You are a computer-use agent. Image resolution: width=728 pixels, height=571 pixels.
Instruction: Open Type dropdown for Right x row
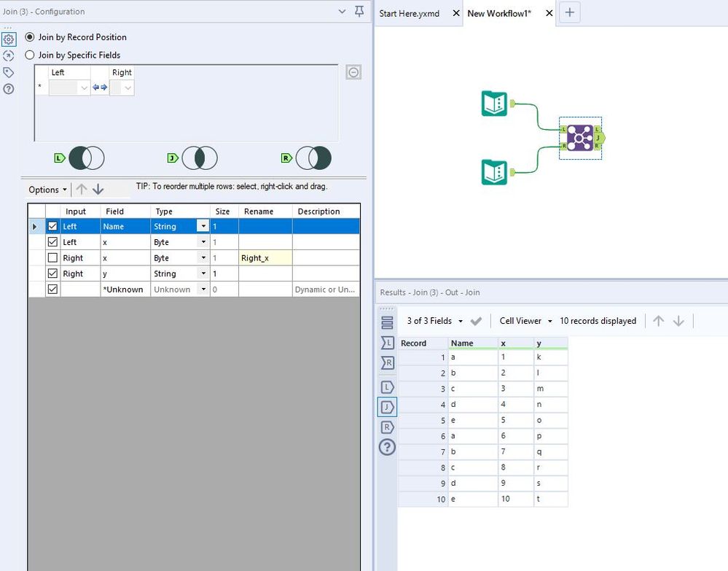pos(203,257)
